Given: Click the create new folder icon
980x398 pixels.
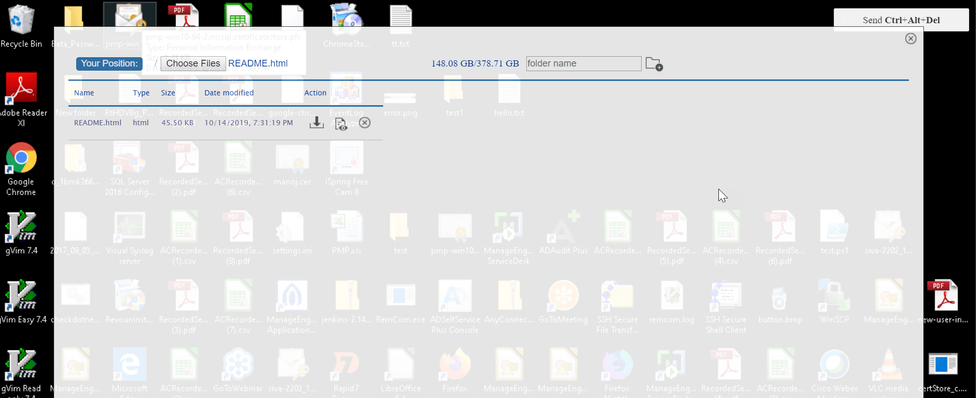Looking at the screenshot, I should tap(654, 64).
